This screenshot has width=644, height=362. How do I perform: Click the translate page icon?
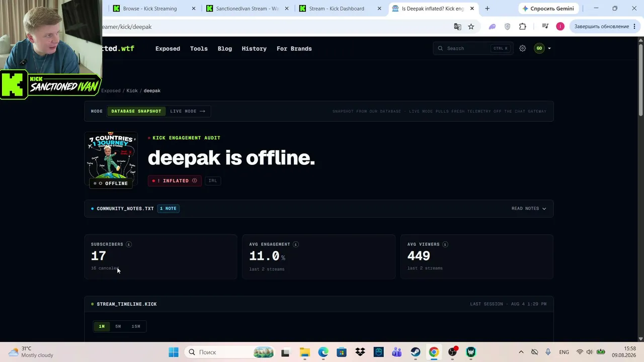457,27
